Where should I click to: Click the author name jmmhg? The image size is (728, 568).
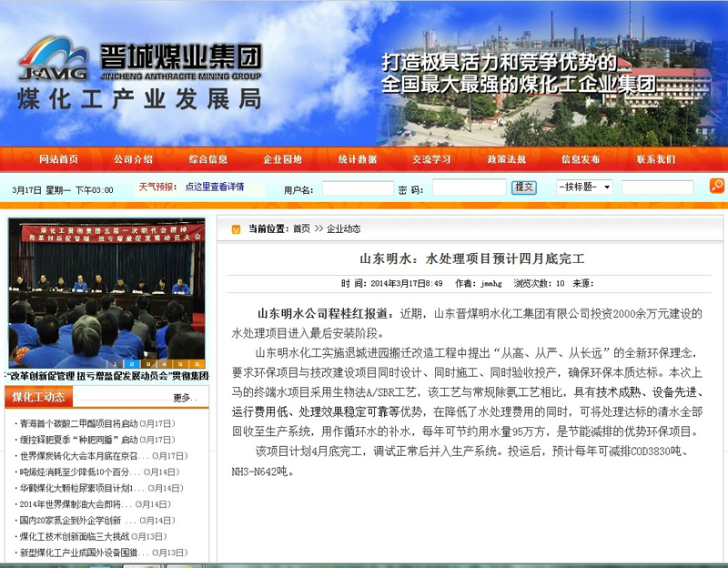[491, 283]
